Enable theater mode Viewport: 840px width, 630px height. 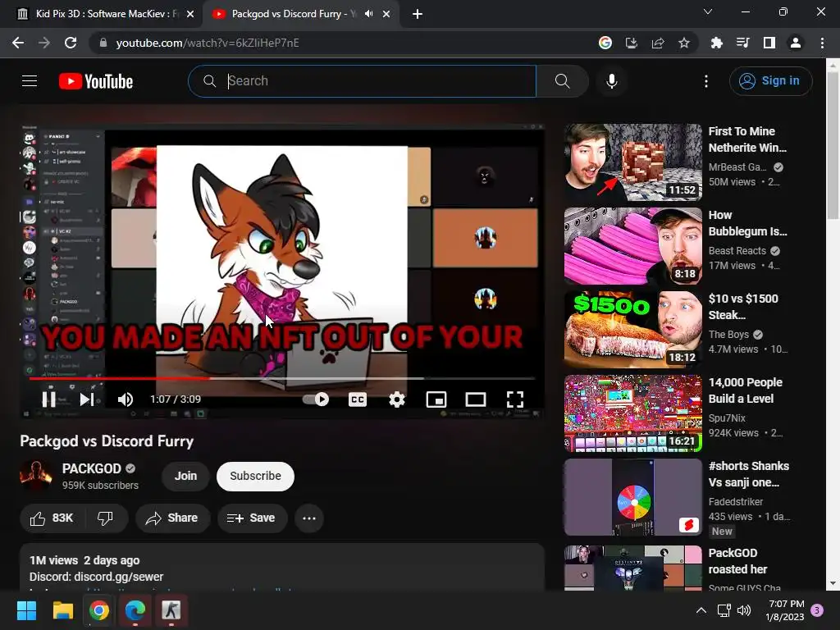pyautogui.click(x=475, y=399)
